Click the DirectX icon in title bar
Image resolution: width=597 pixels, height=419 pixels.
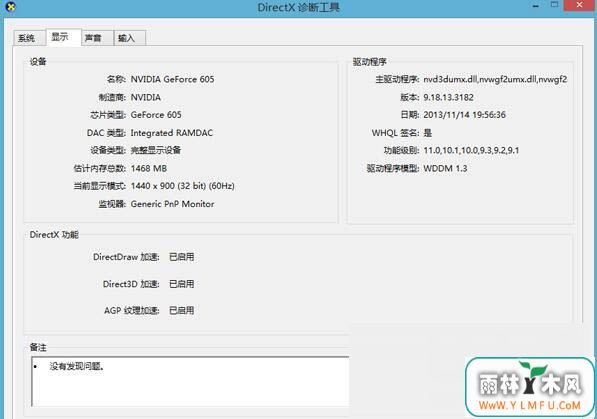click(10, 6)
